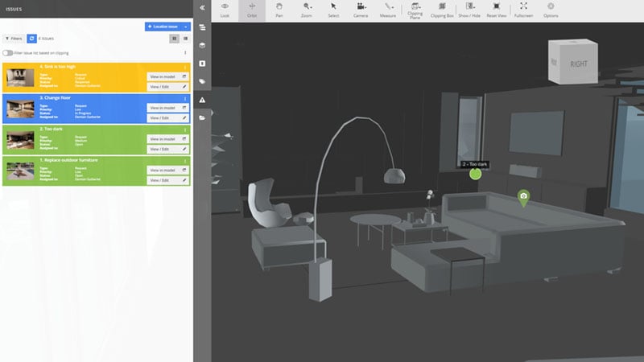This screenshot has height=362, width=644.
Task: Open the 3D objects cube sidebar panel
Action: (x=202, y=46)
